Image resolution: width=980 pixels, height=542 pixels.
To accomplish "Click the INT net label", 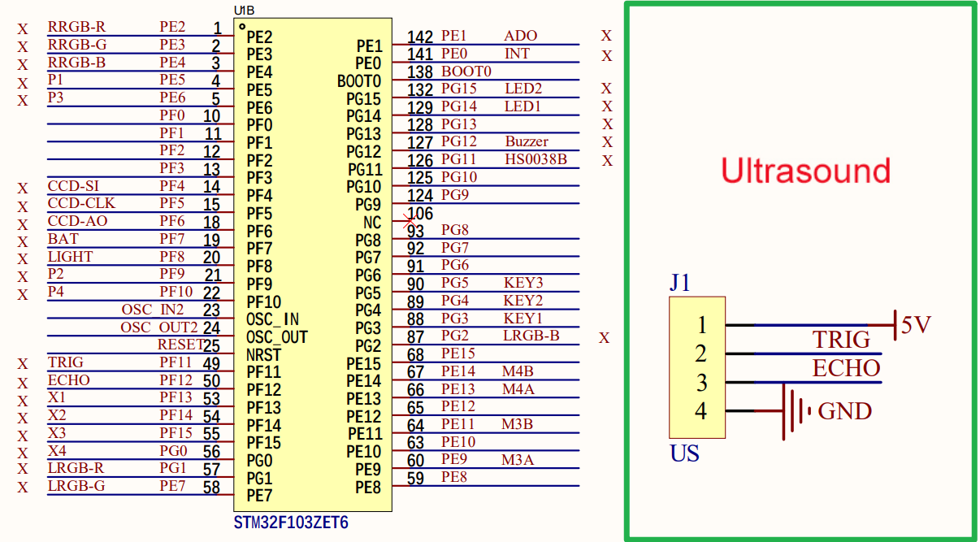I will click(x=517, y=54).
